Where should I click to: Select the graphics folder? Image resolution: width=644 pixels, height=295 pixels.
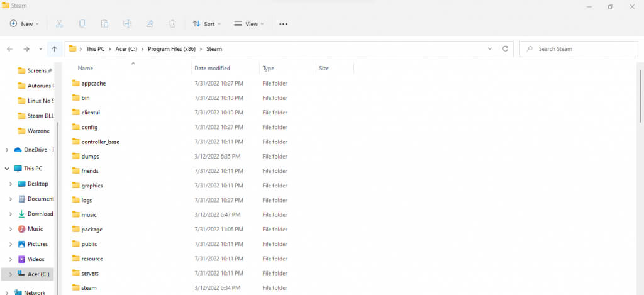[92, 186]
